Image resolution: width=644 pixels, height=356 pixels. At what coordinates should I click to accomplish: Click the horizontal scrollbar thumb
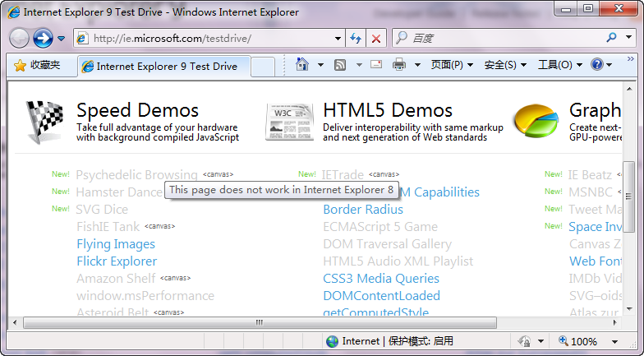260,322
